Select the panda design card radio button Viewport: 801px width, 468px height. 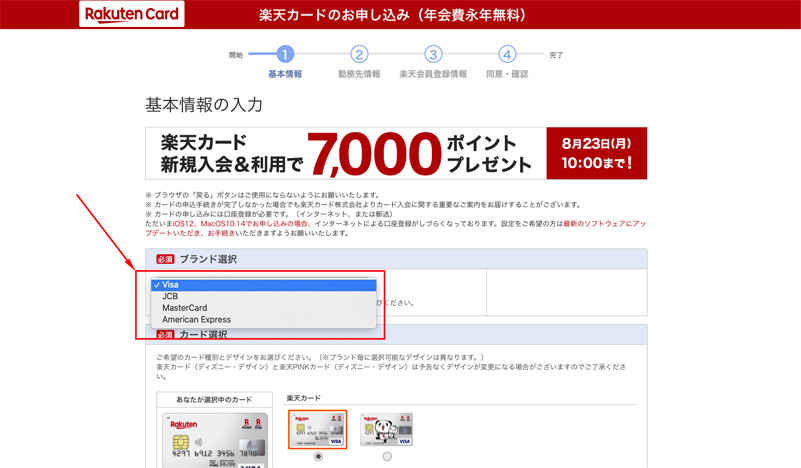tap(387, 456)
